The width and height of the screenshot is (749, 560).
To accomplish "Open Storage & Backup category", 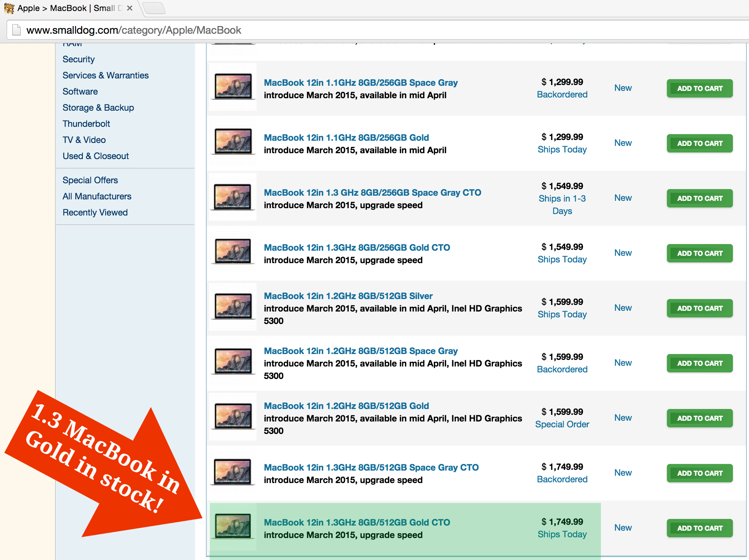I will click(98, 108).
